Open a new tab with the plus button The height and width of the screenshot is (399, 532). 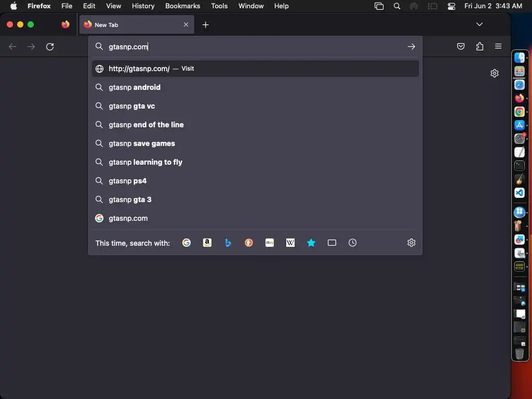tap(205, 25)
